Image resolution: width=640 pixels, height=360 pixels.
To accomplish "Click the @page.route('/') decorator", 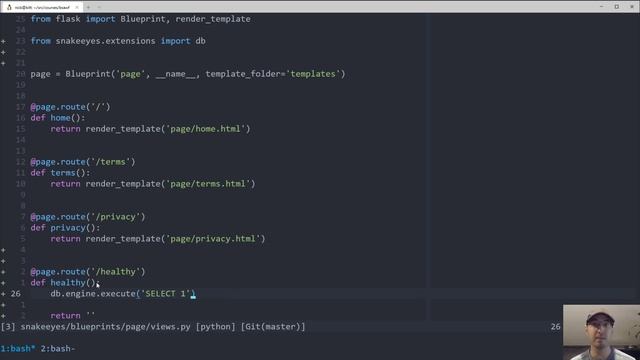I will tap(70, 107).
